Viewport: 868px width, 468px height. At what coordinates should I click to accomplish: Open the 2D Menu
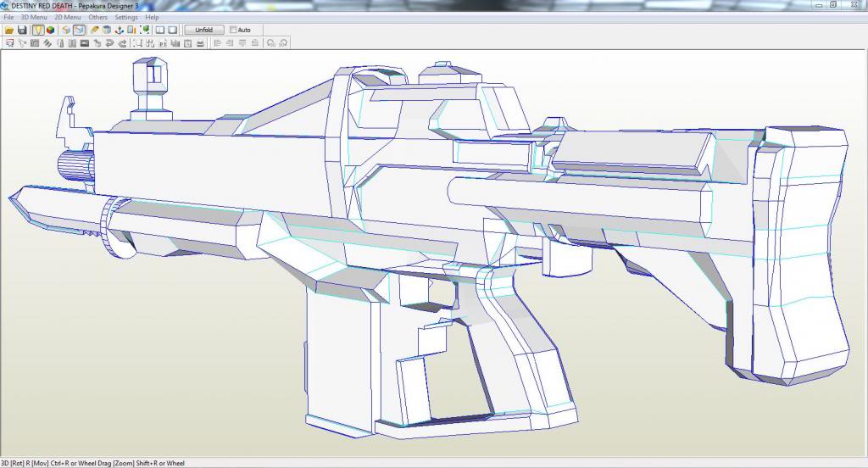[x=68, y=17]
